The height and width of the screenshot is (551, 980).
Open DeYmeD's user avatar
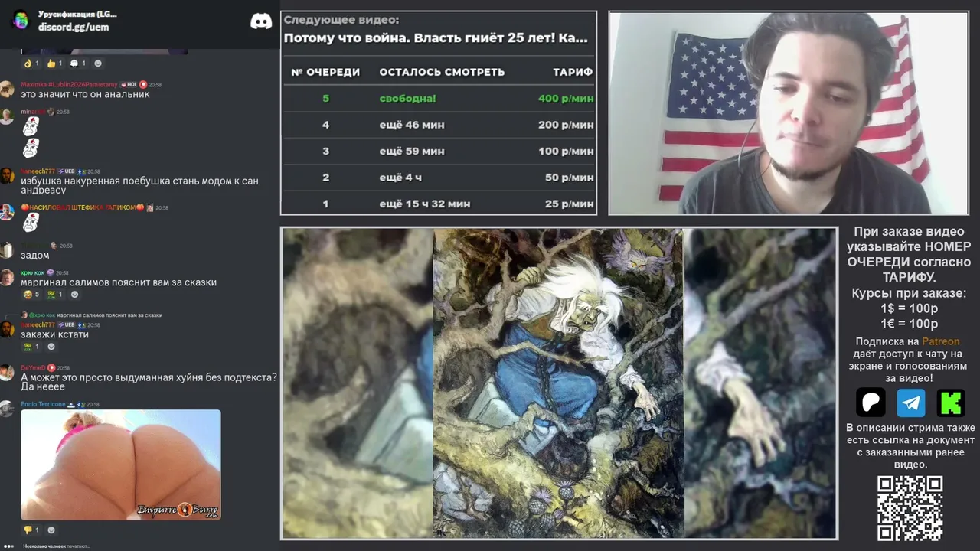point(7,372)
